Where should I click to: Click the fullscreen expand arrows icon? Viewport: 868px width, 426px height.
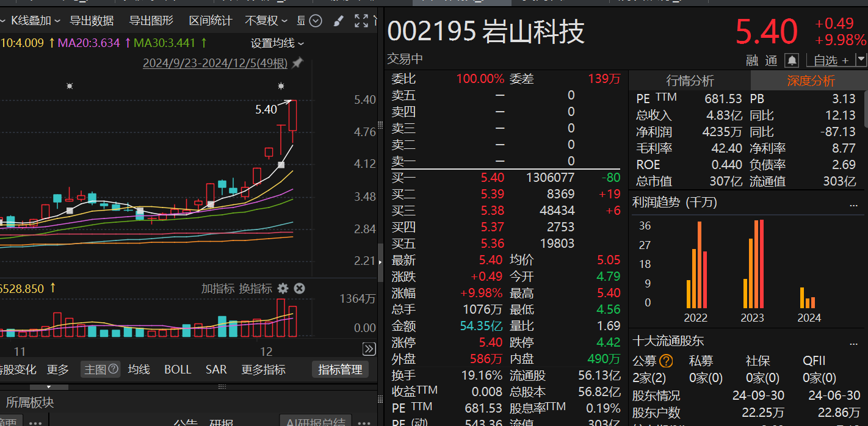pos(361,21)
